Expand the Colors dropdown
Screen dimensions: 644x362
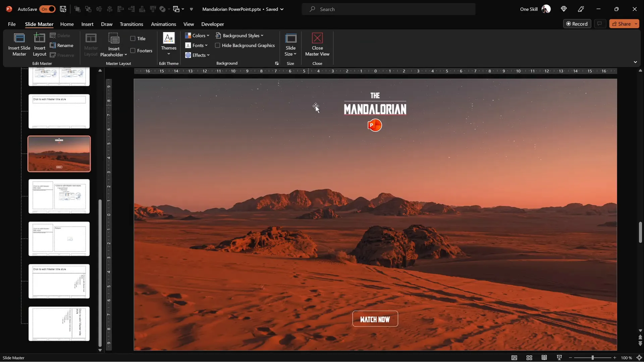pyautogui.click(x=197, y=36)
